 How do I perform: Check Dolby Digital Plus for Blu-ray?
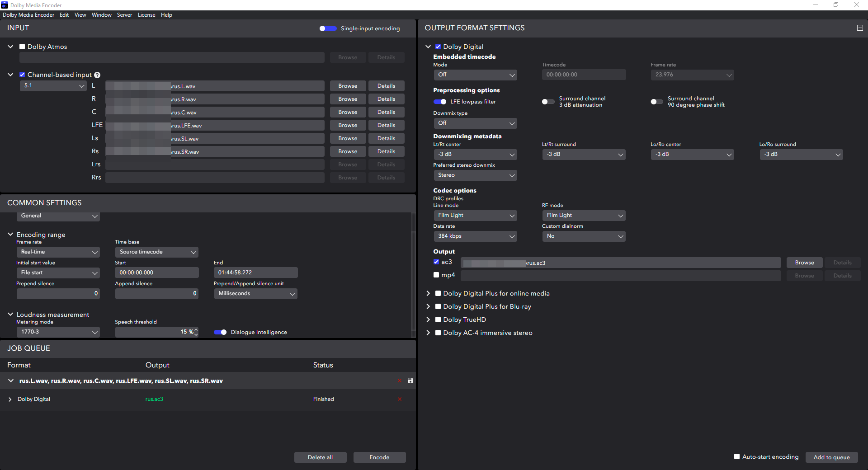tap(438, 306)
